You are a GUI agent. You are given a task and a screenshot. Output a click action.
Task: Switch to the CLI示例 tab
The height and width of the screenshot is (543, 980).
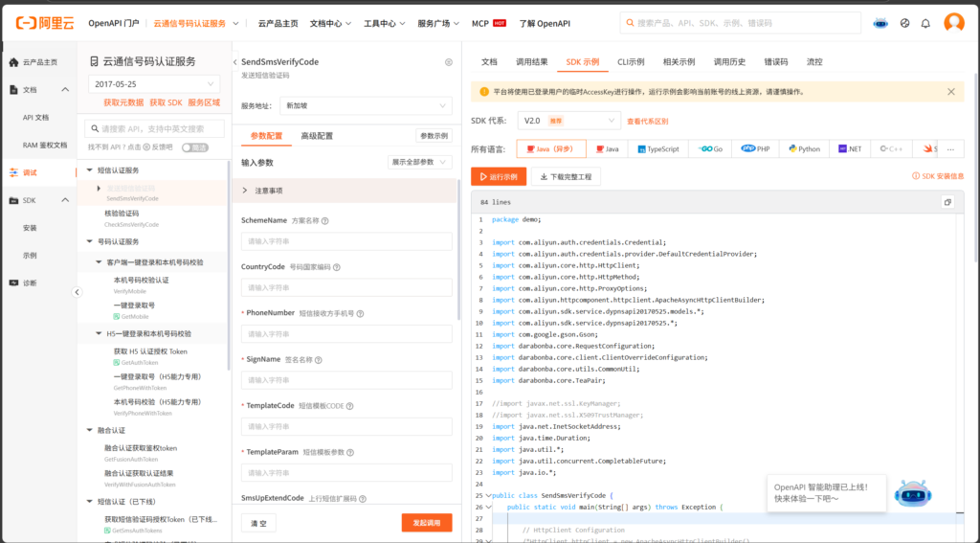coord(633,61)
